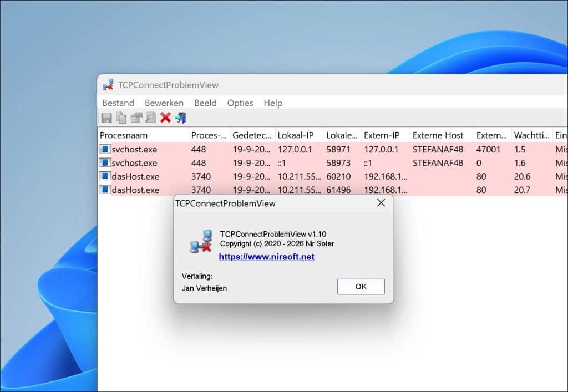Click the Copyright 2020 - 2026 Nir Sofer text
Image resolution: width=568 pixels, height=392 pixels.
[277, 243]
